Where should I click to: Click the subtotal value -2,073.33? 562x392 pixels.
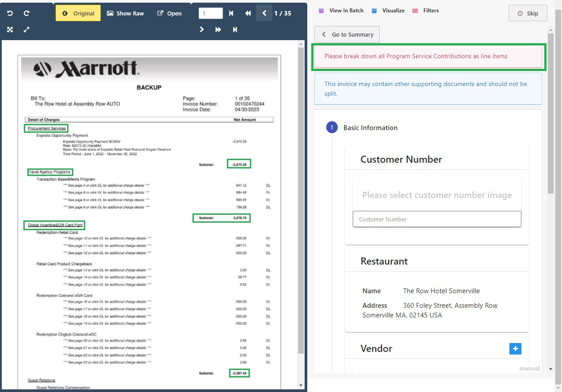tap(239, 164)
